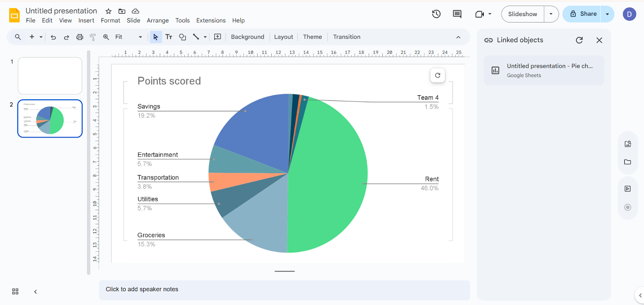Image resolution: width=644 pixels, height=305 pixels.
Task: Start the Slideshow
Action: click(x=522, y=14)
